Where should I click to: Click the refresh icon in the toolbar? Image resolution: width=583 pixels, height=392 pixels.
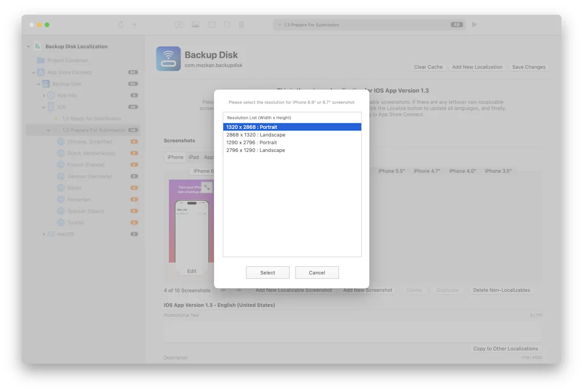click(x=120, y=24)
